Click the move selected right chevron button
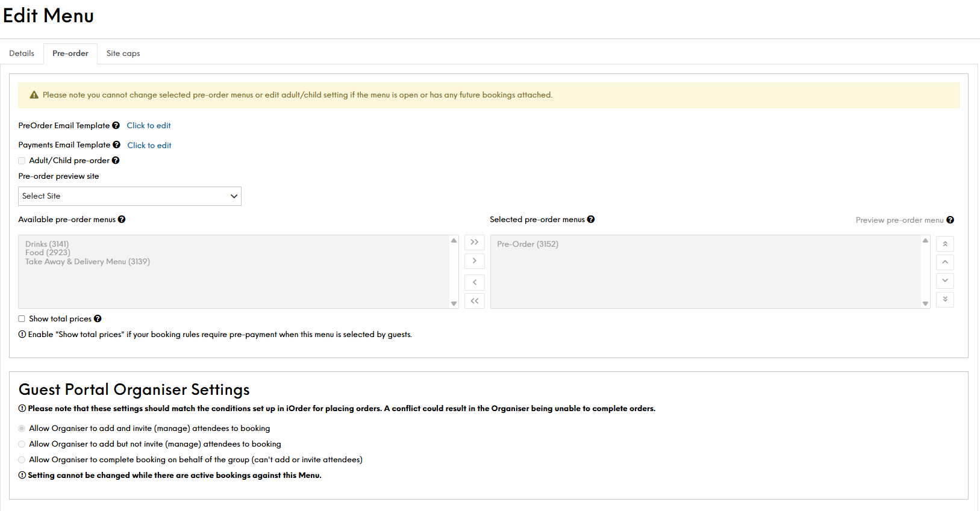The width and height of the screenshot is (980, 511). tap(475, 261)
